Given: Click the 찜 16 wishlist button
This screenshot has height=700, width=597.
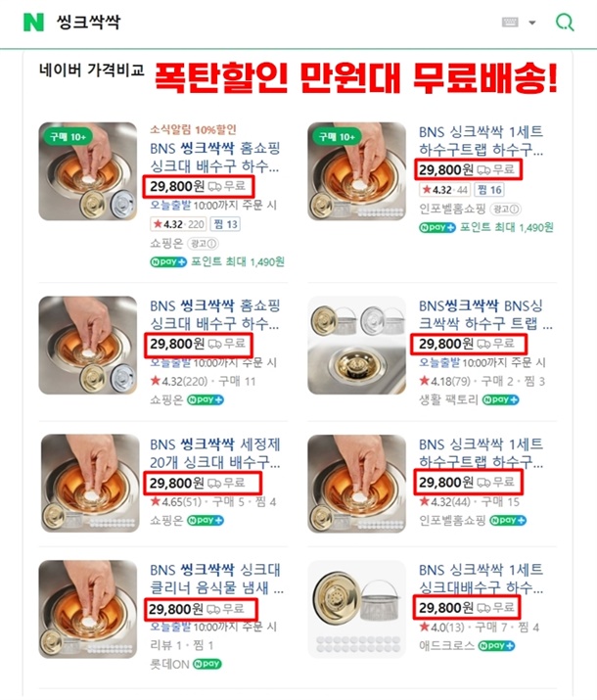Looking at the screenshot, I should click(x=489, y=190).
